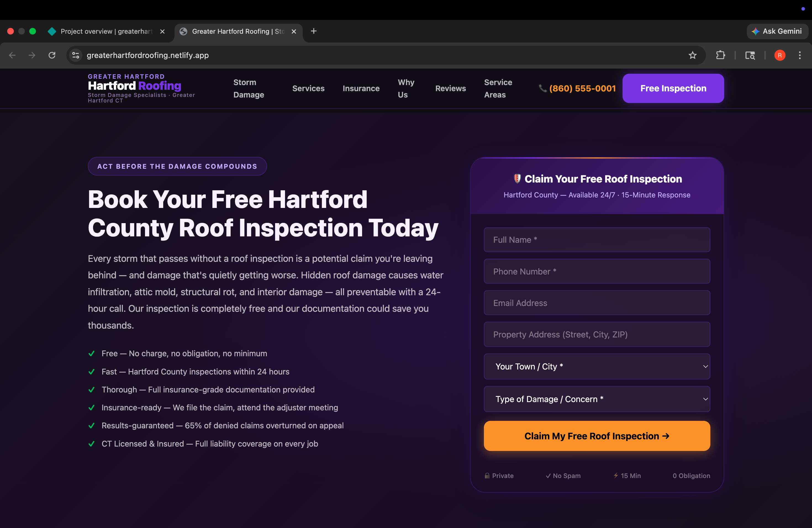Go to the Reviews section link

click(x=450, y=88)
